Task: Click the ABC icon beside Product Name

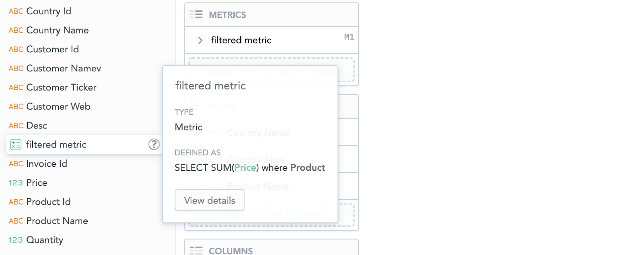Action: coord(16,221)
